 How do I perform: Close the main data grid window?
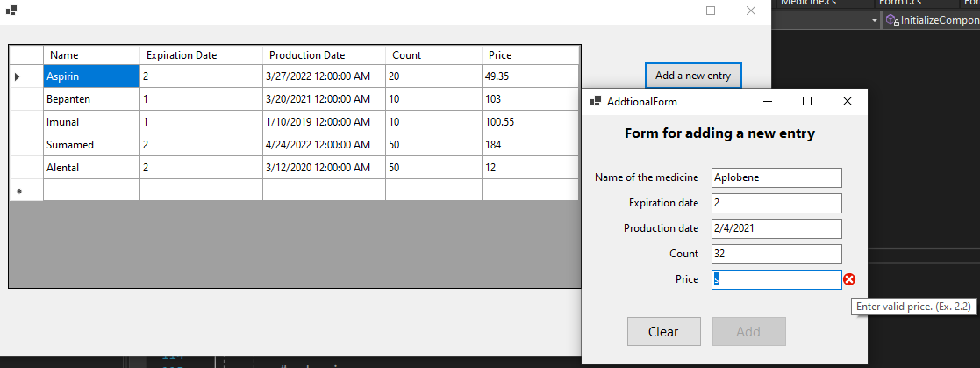751,11
